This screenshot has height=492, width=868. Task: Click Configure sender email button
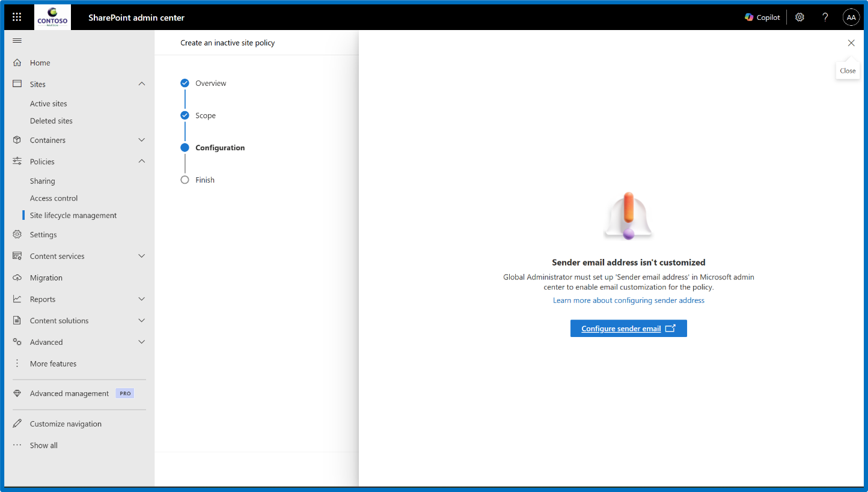pos(628,328)
